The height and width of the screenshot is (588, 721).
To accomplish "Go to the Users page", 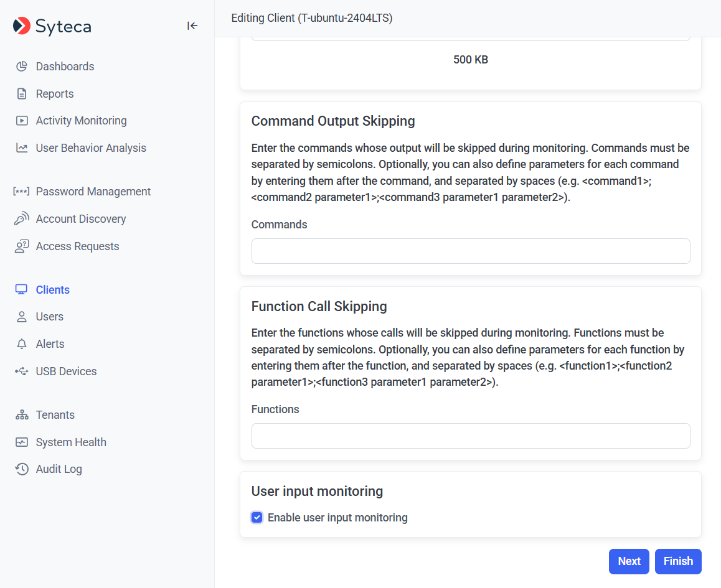I will point(49,317).
